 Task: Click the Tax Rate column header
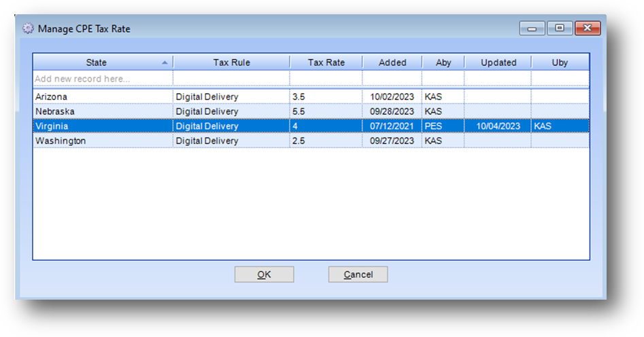click(326, 63)
